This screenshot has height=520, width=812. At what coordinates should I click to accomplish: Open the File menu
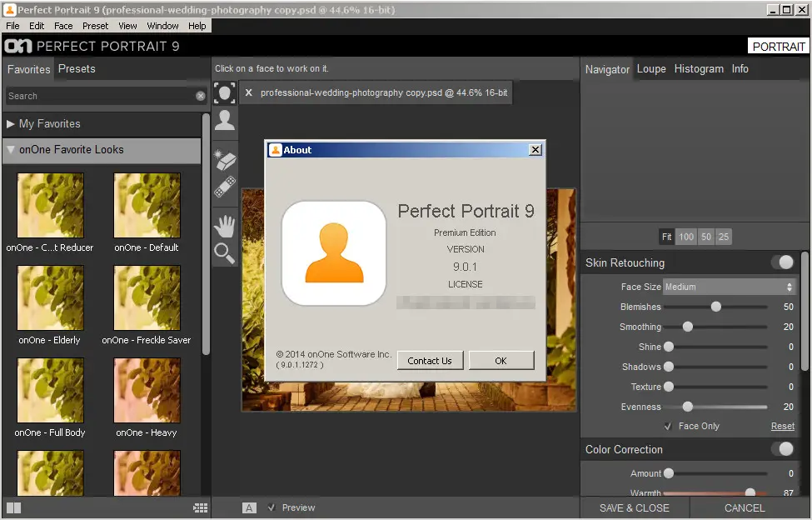click(x=13, y=26)
